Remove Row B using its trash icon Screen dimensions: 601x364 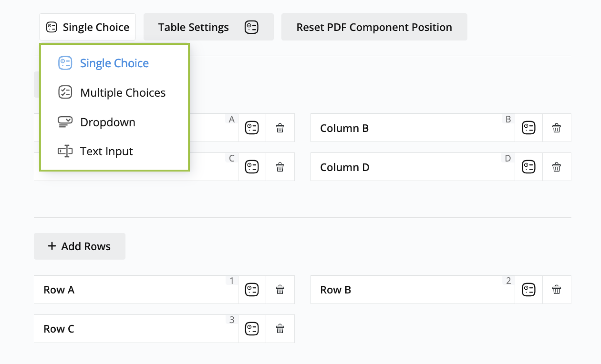point(556,290)
